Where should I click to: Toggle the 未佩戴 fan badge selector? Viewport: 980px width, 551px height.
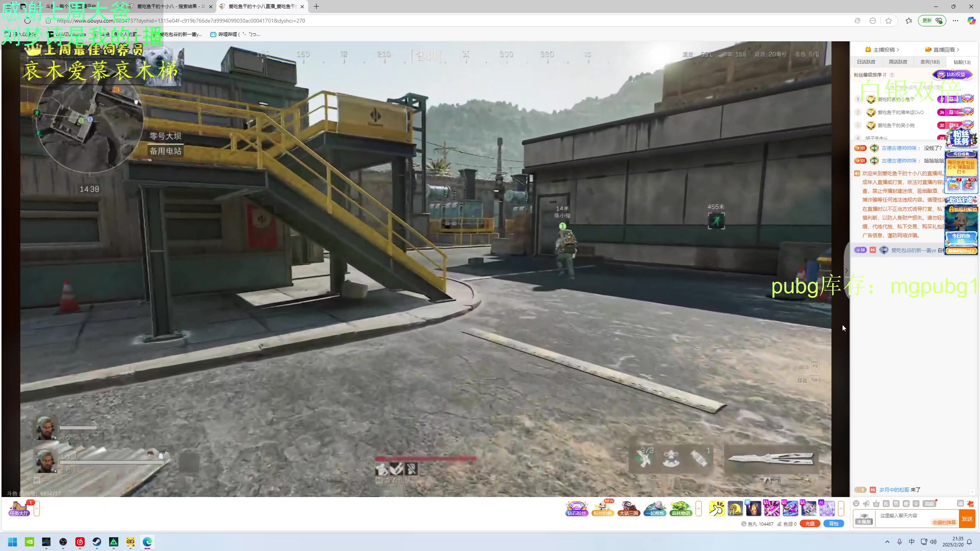864,519
